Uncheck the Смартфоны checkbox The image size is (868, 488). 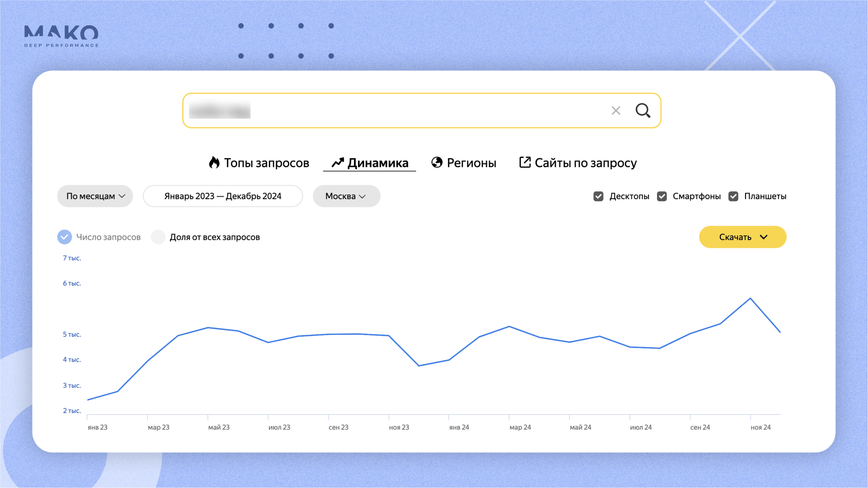click(662, 196)
